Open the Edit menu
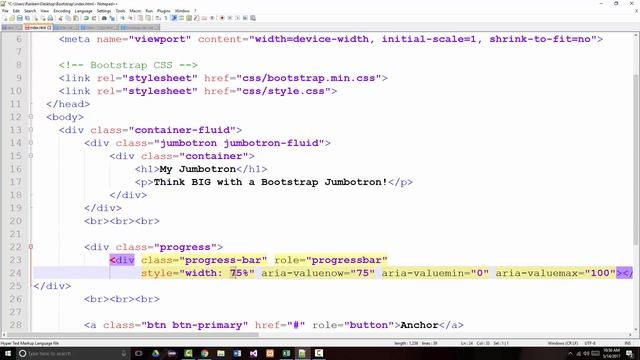Viewport: 640px width, 360px height. 16,11
